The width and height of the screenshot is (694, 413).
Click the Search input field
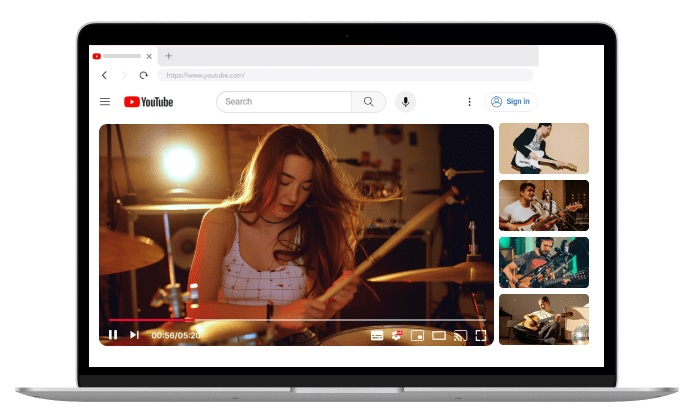pyautogui.click(x=284, y=101)
